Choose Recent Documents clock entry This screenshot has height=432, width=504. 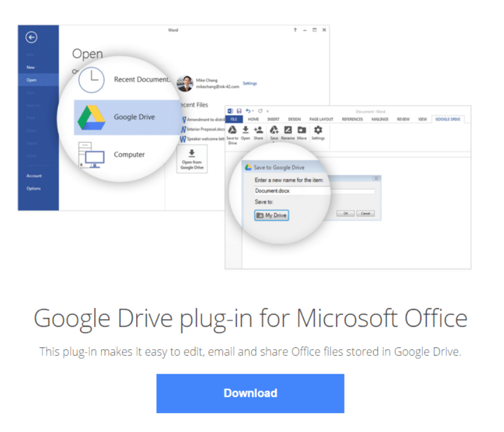click(126, 80)
